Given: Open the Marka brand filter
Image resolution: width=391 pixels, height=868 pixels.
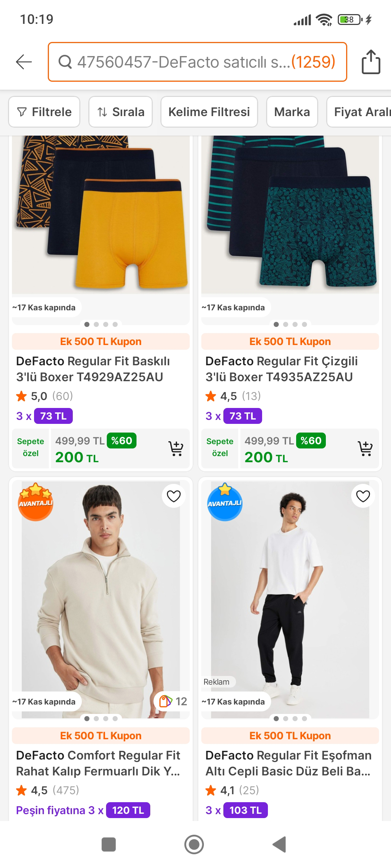Looking at the screenshot, I should (x=292, y=112).
